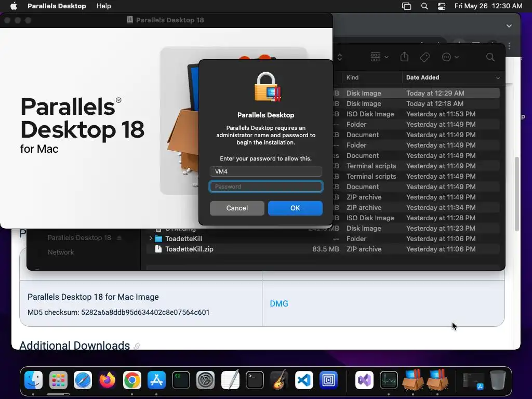Open Activity Monitor from the Dock
Screen dimensions: 532x399
tap(389, 380)
